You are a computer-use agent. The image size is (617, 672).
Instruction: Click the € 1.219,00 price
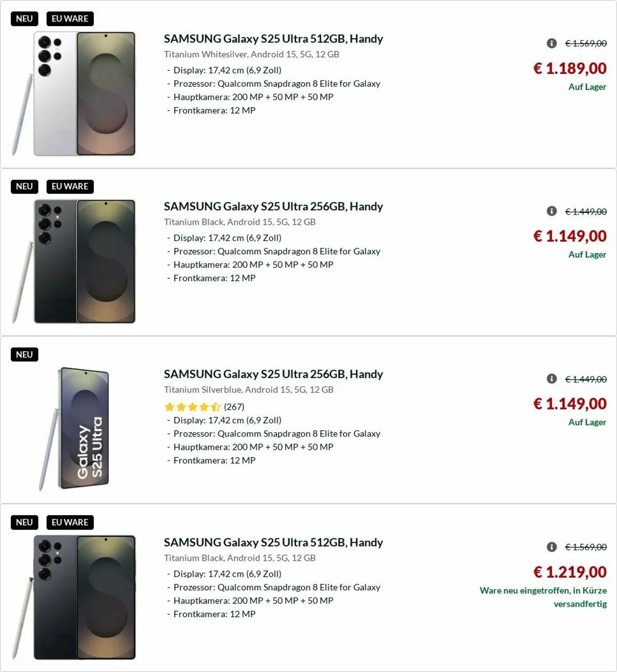click(570, 572)
